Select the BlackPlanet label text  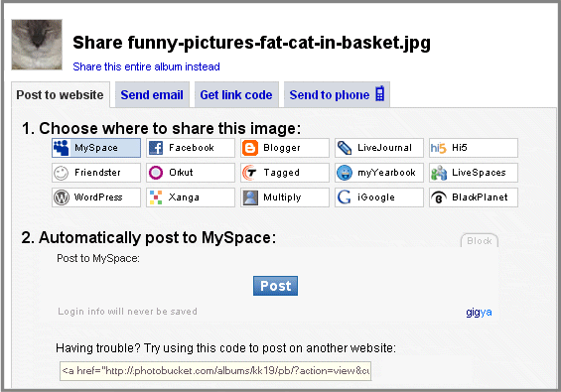click(480, 197)
